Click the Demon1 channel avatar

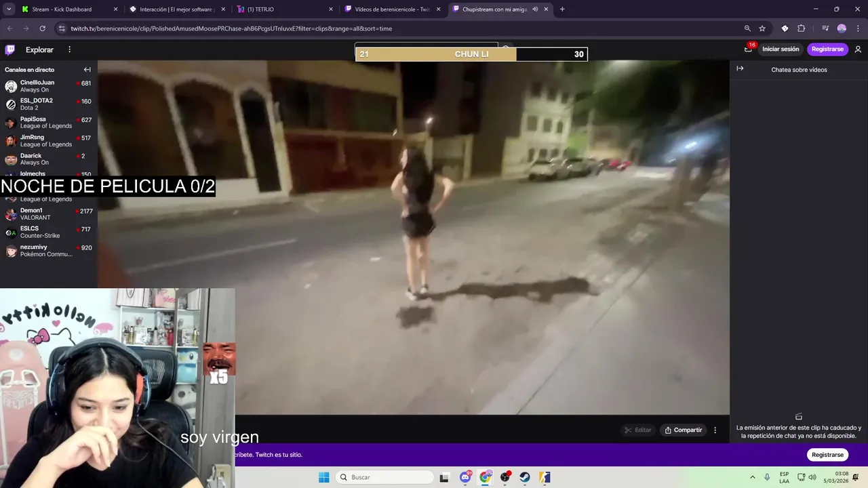(x=11, y=214)
